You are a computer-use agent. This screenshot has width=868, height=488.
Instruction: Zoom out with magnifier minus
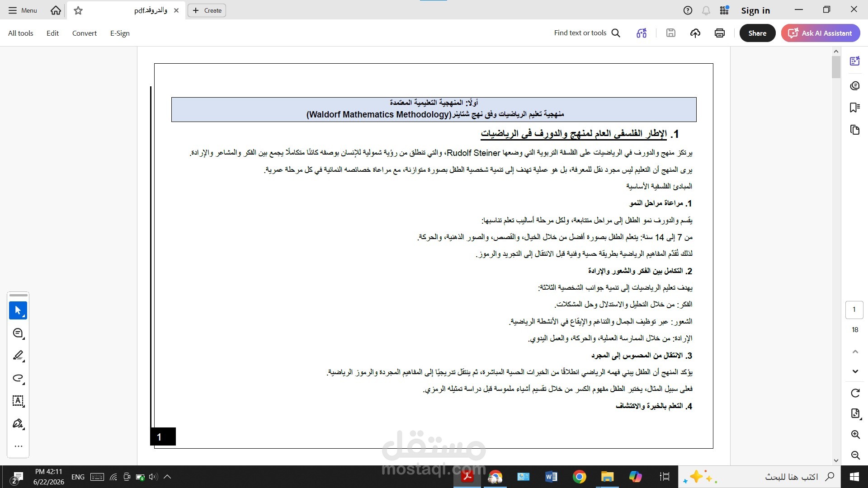(x=855, y=455)
